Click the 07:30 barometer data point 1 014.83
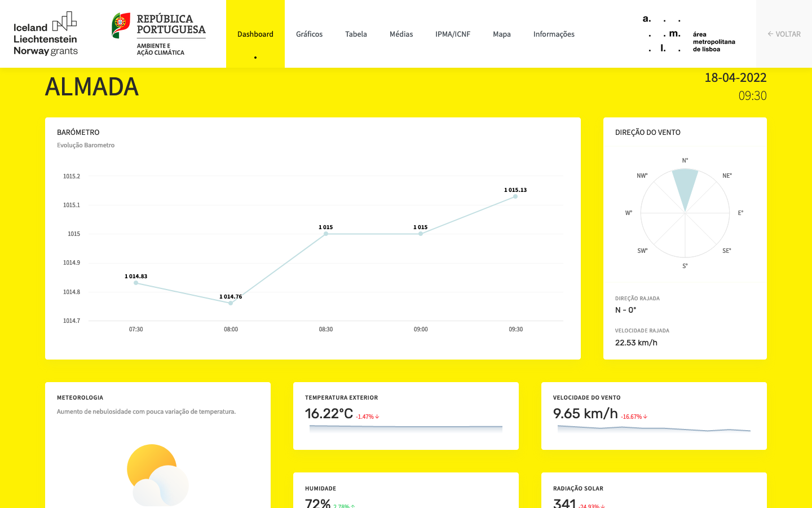812x508 pixels. click(x=136, y=283)
